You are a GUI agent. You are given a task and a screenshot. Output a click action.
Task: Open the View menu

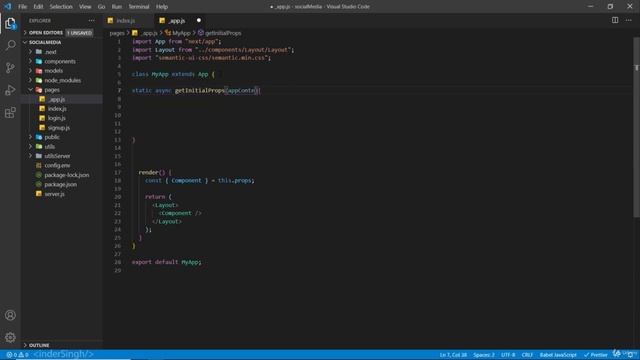point(85,7)
